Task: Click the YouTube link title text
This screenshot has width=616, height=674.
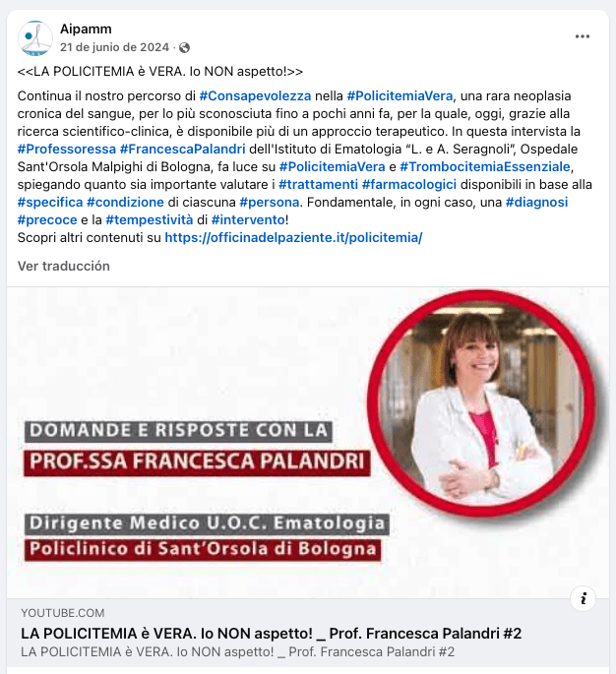Action: click(271, 634)
